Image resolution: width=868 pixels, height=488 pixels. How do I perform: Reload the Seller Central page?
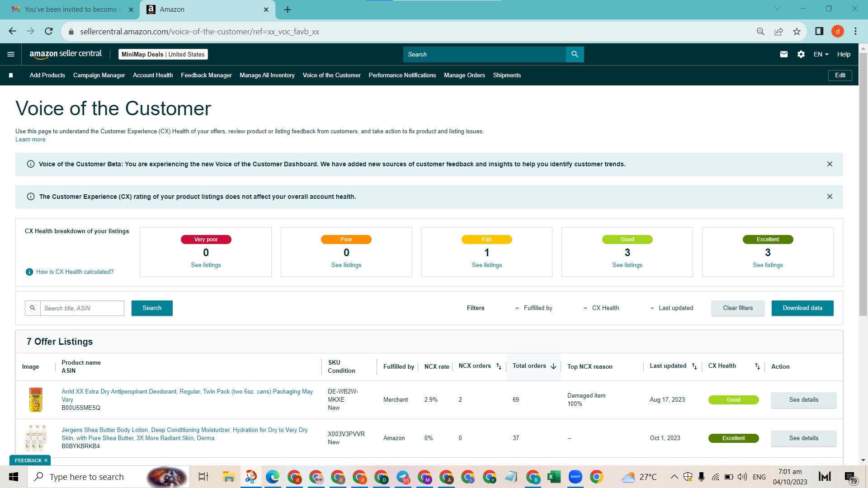pos(49,31)
